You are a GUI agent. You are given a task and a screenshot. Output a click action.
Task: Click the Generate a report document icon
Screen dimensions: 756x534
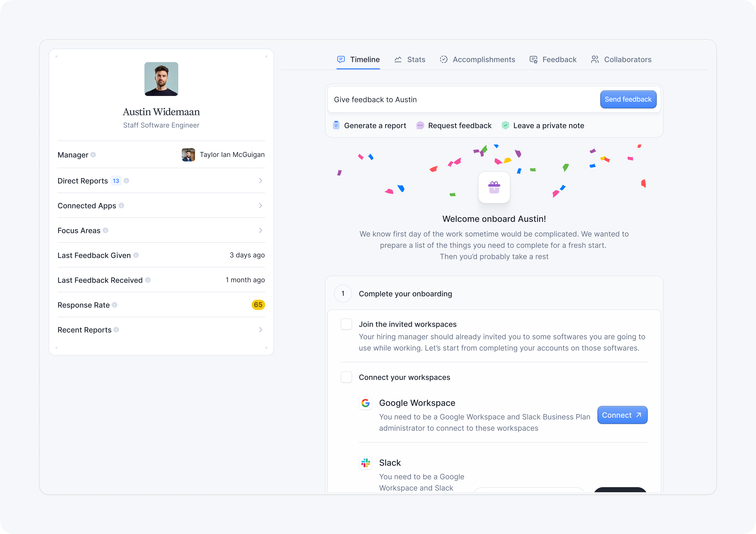(x=336, y=125)
